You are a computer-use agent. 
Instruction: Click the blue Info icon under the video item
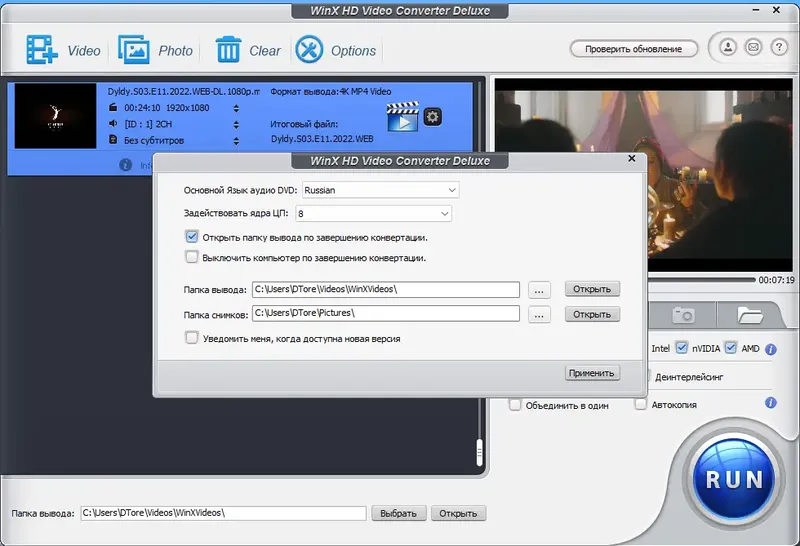[x=126, y=165]
